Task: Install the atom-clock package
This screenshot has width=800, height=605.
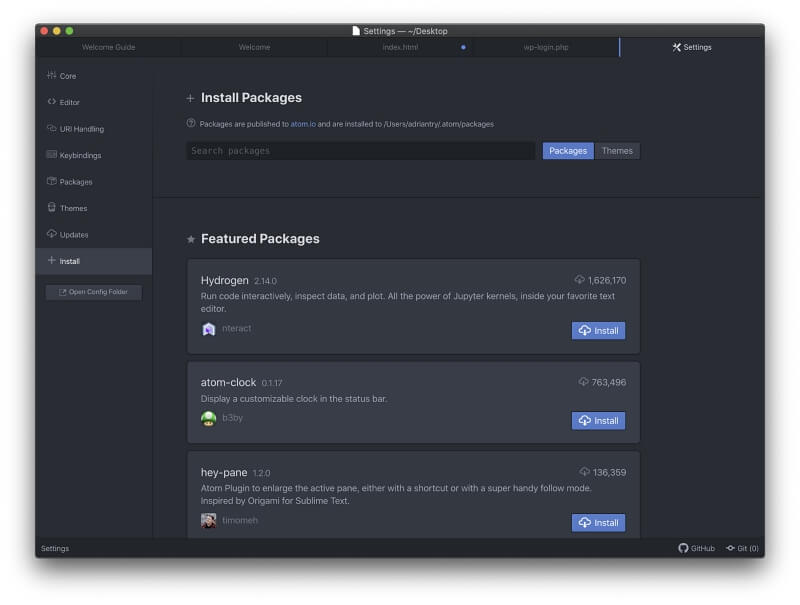Action: (598, 420)
